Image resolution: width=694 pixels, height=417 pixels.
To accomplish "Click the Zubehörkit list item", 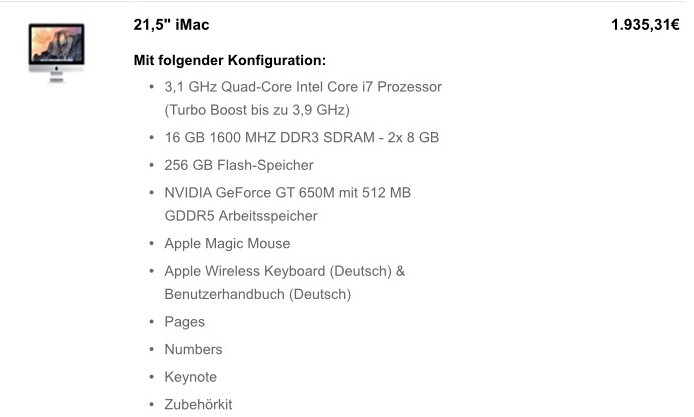I will (x=198, y=405).
